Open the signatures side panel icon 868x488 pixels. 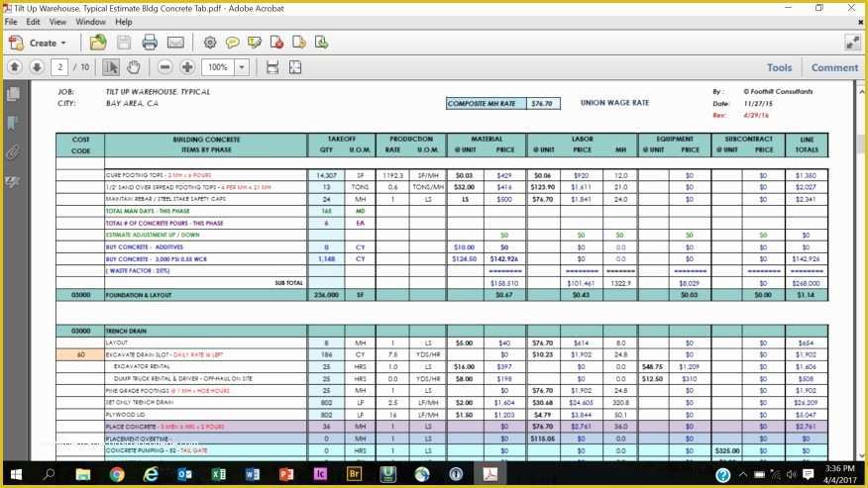[x=12, y=181]
